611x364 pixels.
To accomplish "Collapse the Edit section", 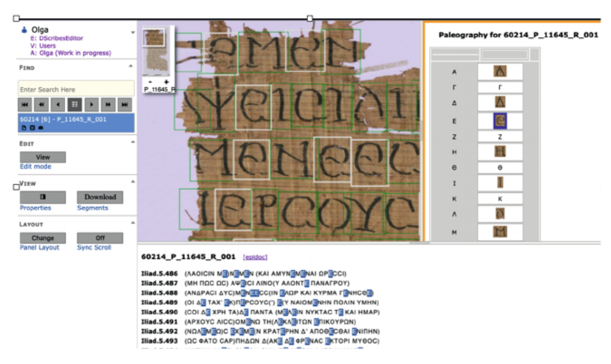I will (131, 142).
